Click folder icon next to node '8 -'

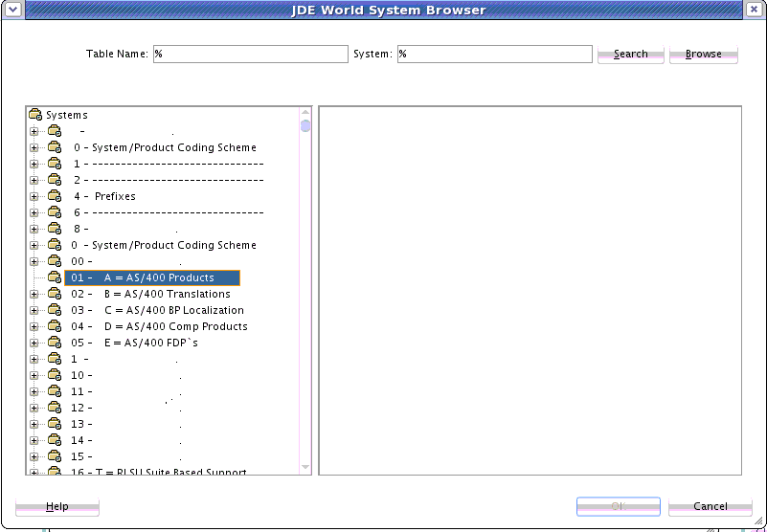(55, 229)
